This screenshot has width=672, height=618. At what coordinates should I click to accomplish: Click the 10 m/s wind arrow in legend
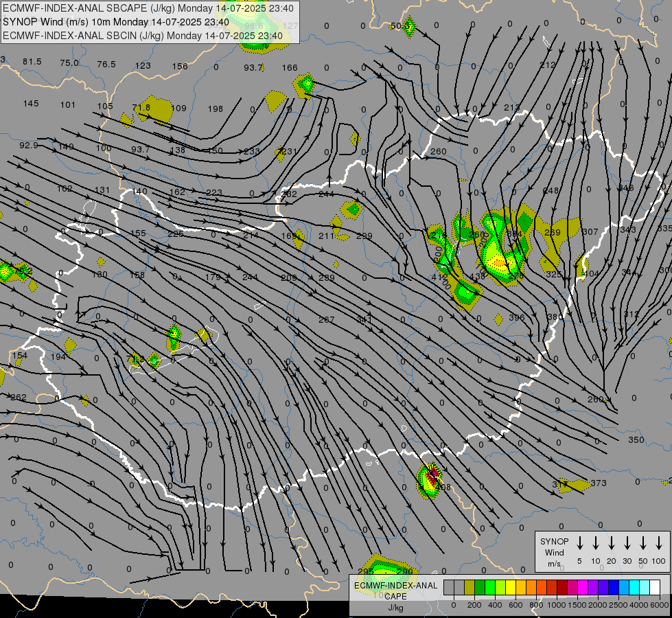[x=596, y=543]
